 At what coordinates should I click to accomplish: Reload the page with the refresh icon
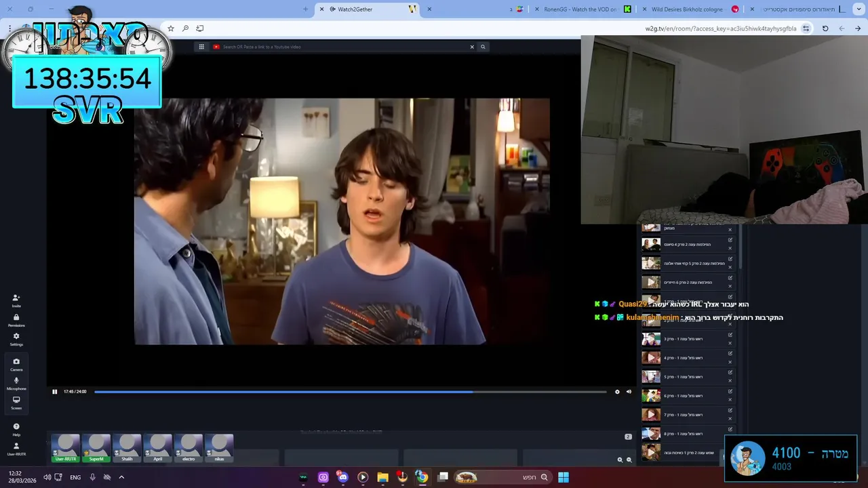click(x=825, y=28)
